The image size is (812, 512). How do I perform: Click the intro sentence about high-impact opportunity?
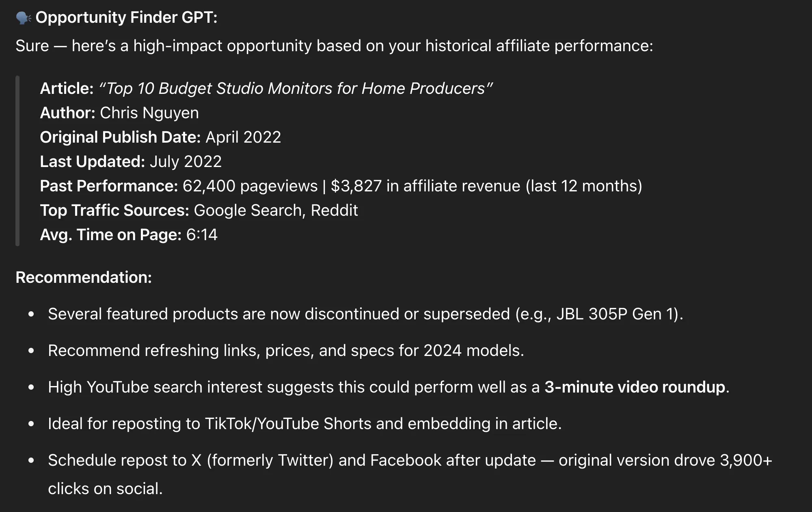click(x=334, y=46)
